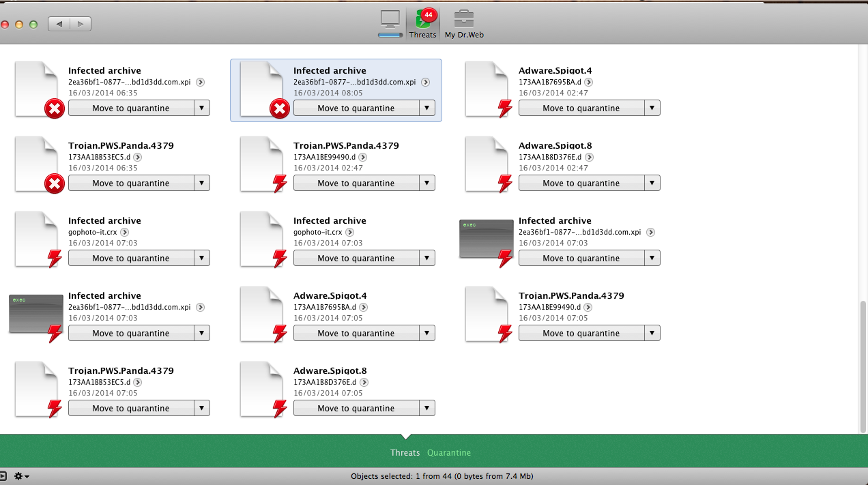This screenshot has height=485, width=868.
Task: Expand action dropdown for Adware.Spigot.4 dated 02:47
Action: point(652,108)
